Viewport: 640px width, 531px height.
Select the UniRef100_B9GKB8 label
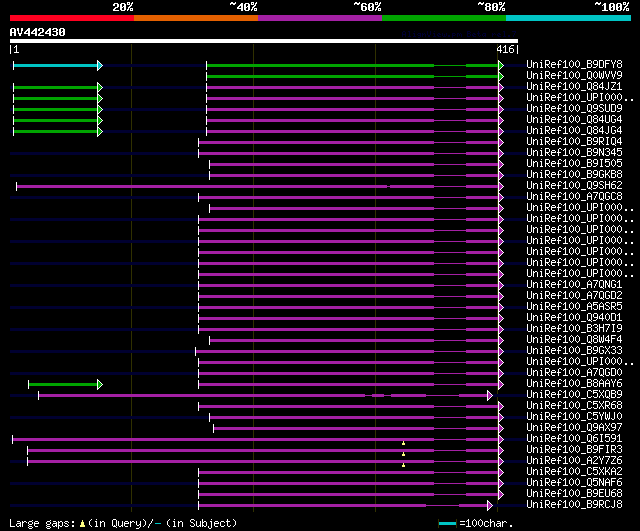coord(574,174)
